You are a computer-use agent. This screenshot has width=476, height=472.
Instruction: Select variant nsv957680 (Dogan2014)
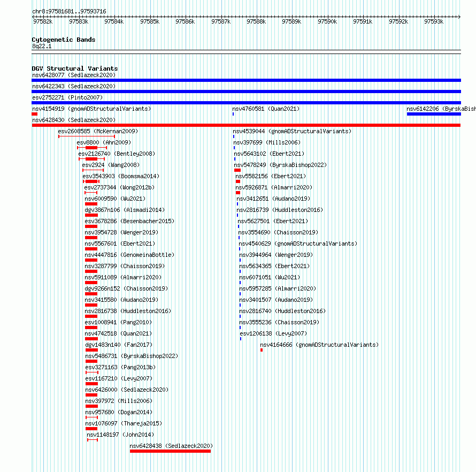click(x=119, y=412)
